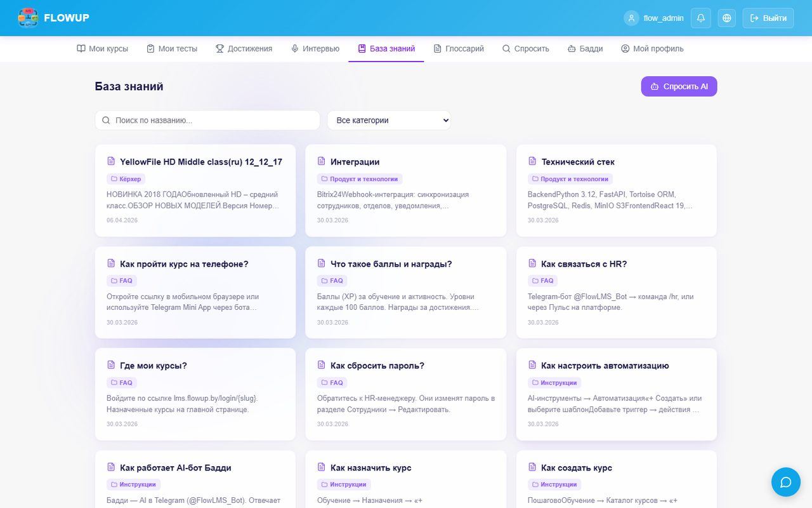The height and width of the screenshot is (508, 812).
Task: Open the flow_admin username link
Action: click(x=664, y=18)
